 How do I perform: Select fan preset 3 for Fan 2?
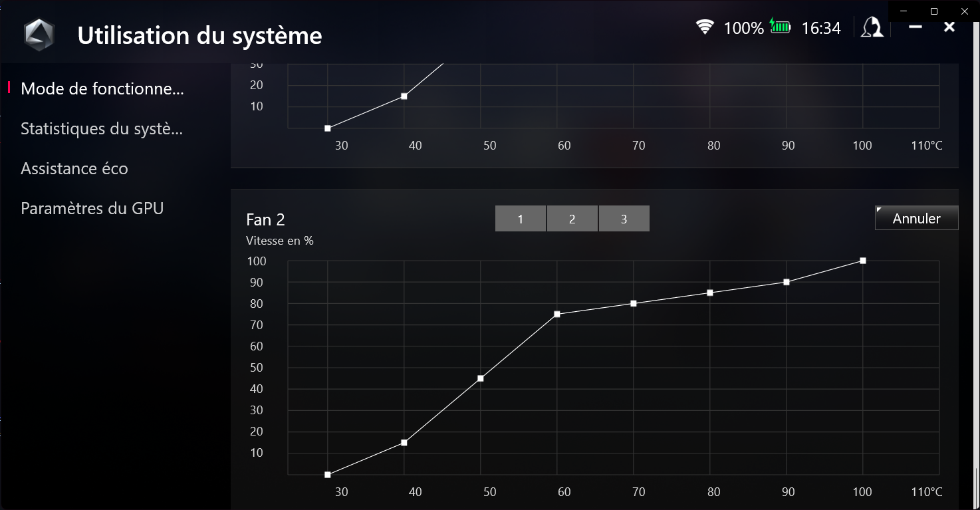click(624, 218)
